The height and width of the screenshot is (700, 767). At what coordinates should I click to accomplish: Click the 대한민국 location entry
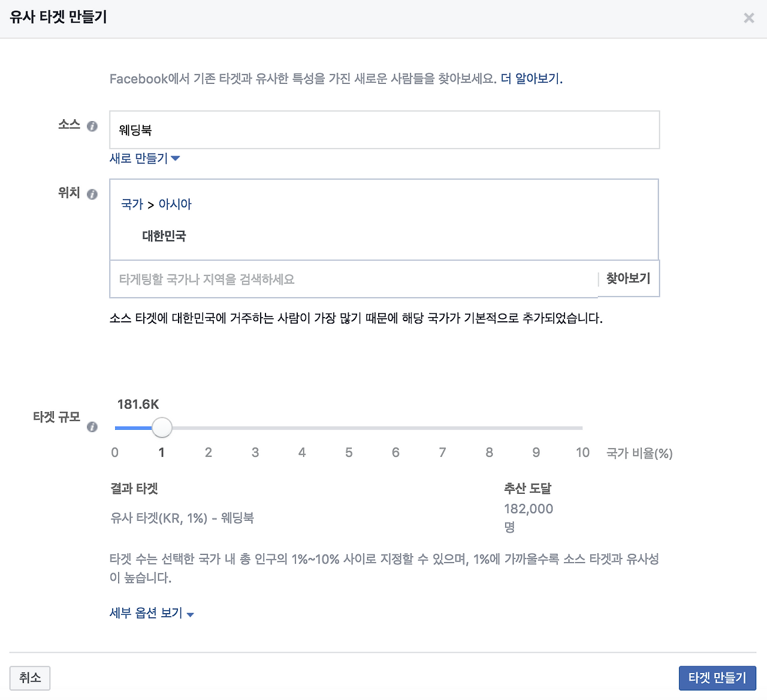[164, 236]
